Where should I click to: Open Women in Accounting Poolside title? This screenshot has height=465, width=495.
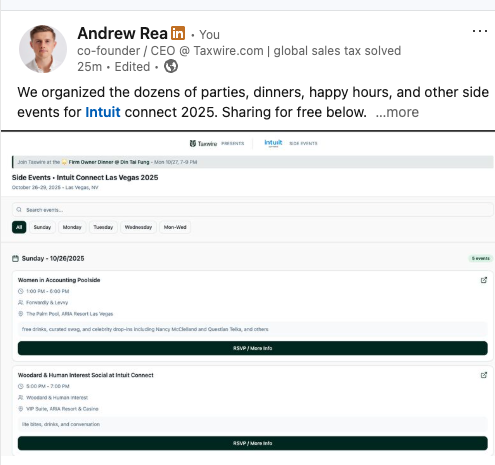click(x=59, y=280)
